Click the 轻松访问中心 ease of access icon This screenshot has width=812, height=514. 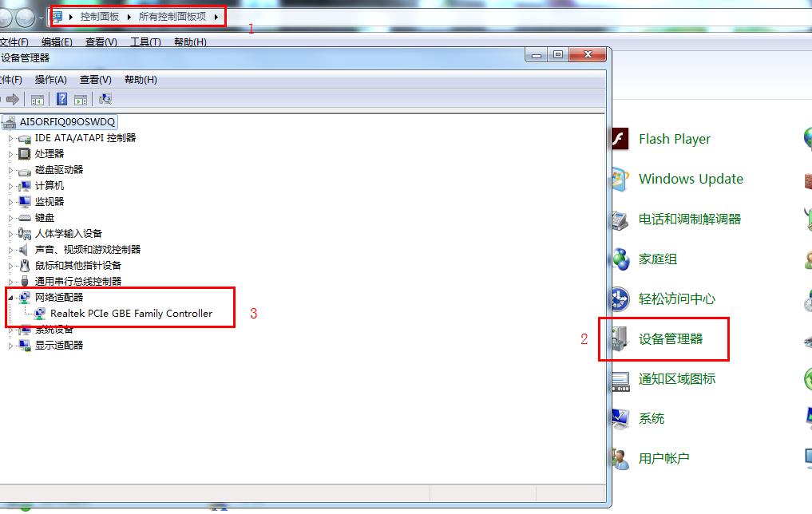coord(620,299)
